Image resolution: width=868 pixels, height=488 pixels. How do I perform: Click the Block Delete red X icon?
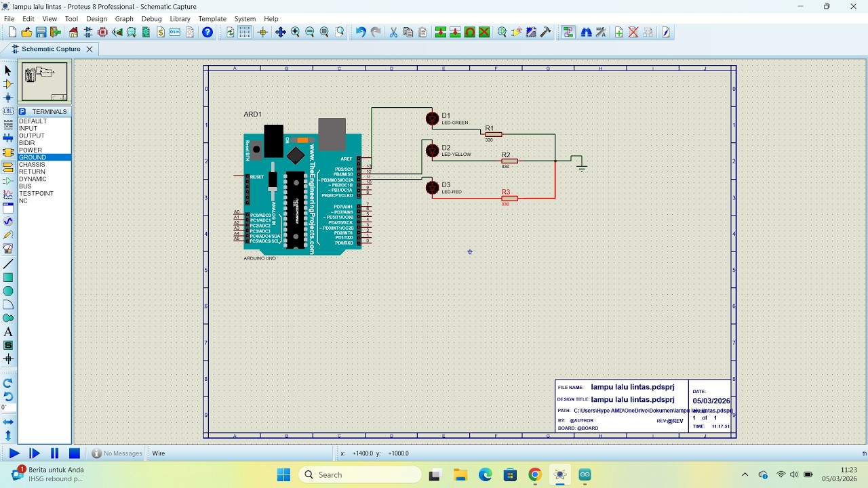pos(484,32)
